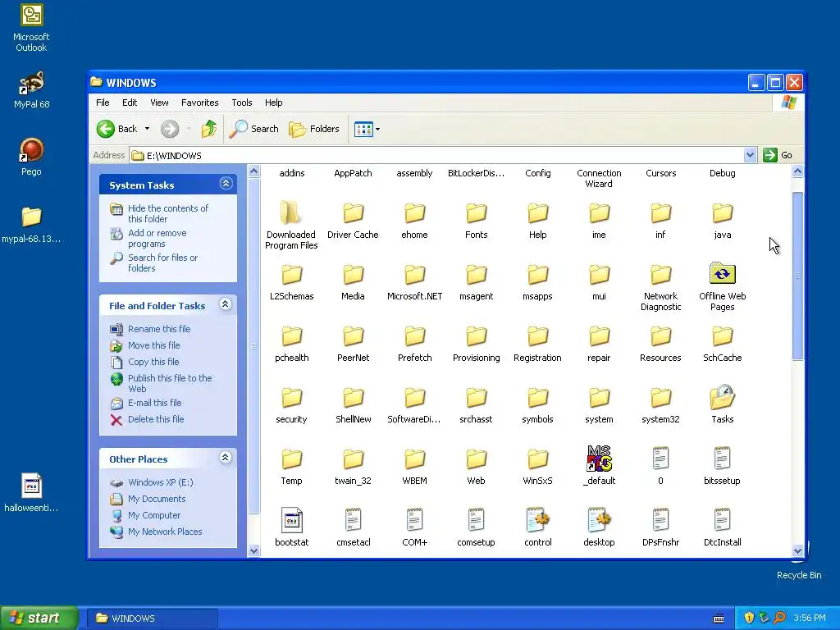840x630 pixels.
Task: Click the grayed Forward arrow button
Action: [170, 129]
